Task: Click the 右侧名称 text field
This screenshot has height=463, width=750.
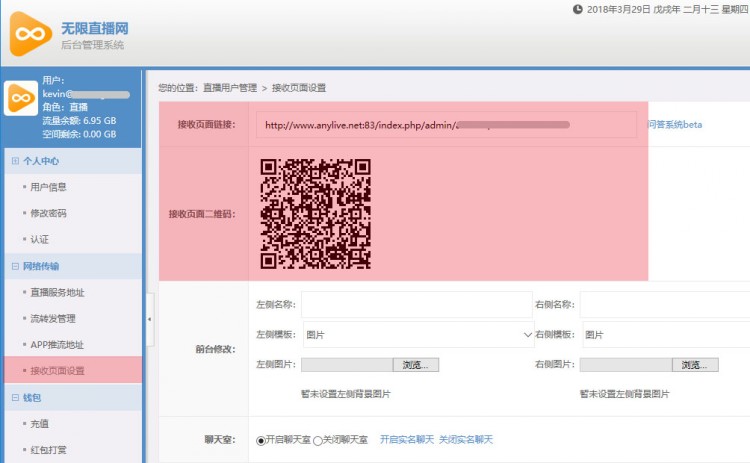Action: (x=665, y=305)
